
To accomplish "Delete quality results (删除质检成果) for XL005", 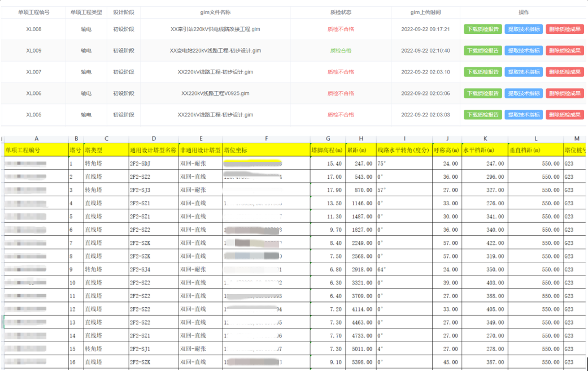I will [565, 115].
